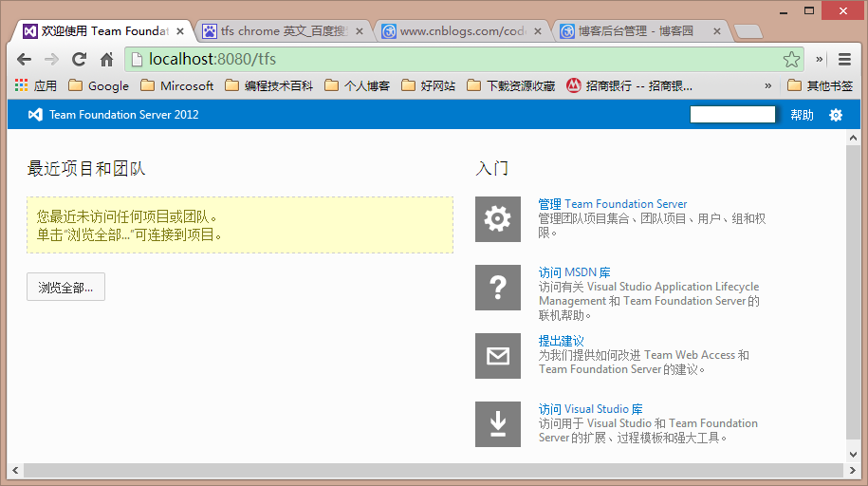This screenshot has height=486, width=868.
Task: Open the 访问 MSDN 库 link
Action: 574,272
